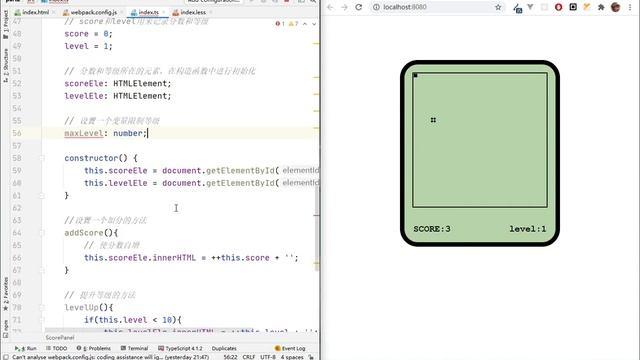
Task: Click the 56:22 cursor position indicator
Action: pyautogui.click(x=231, y=357)
